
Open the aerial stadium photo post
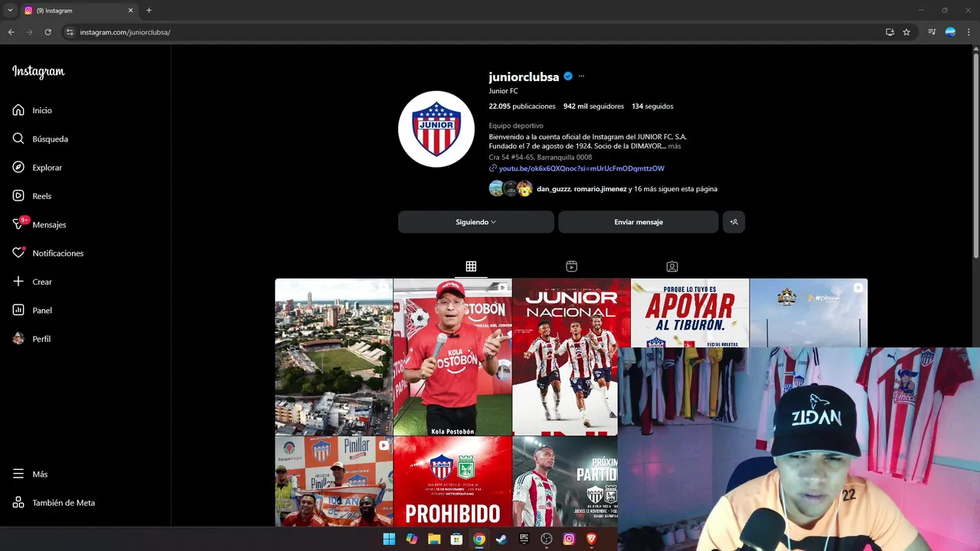334,357
